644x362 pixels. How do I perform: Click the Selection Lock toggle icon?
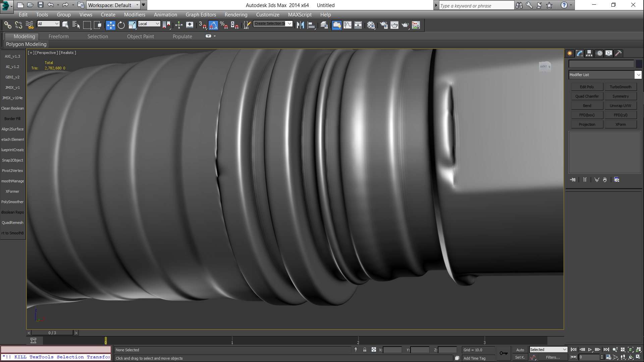tap(365, 350)
